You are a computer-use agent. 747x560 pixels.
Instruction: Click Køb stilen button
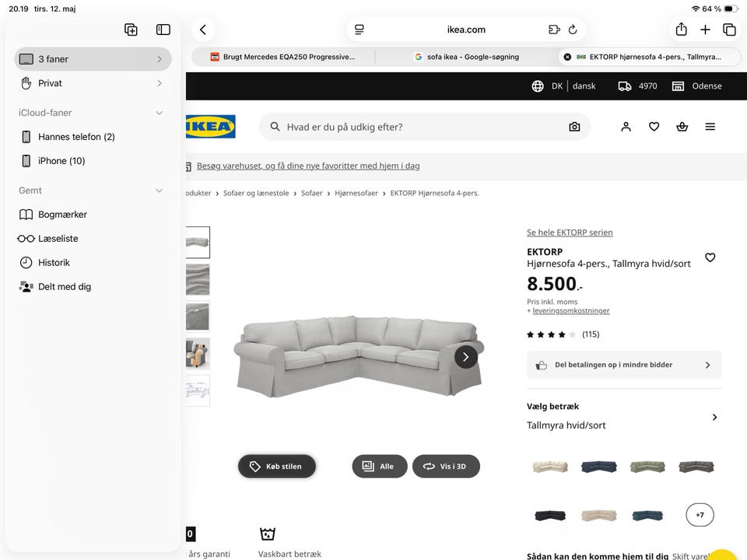tap(277, 467)
